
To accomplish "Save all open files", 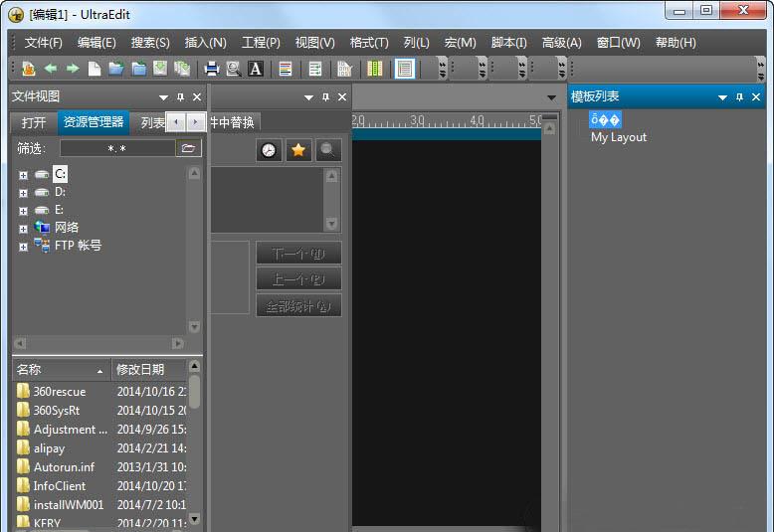I will [182, 69].
